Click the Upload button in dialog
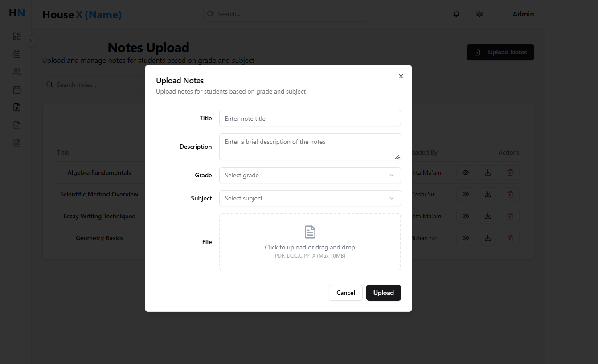This screenshot has height=364, width=598. tap(384, 293)
